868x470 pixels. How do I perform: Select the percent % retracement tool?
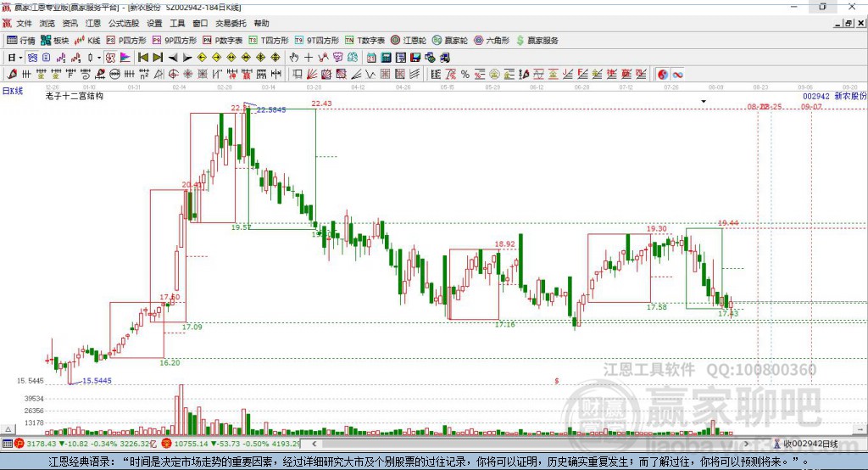(465, 75)
